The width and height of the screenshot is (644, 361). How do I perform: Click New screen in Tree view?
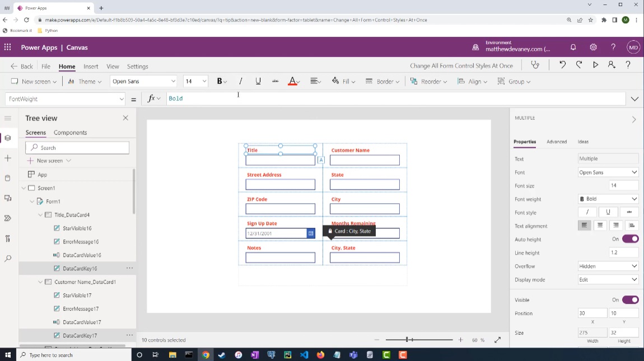click(49, 161)
